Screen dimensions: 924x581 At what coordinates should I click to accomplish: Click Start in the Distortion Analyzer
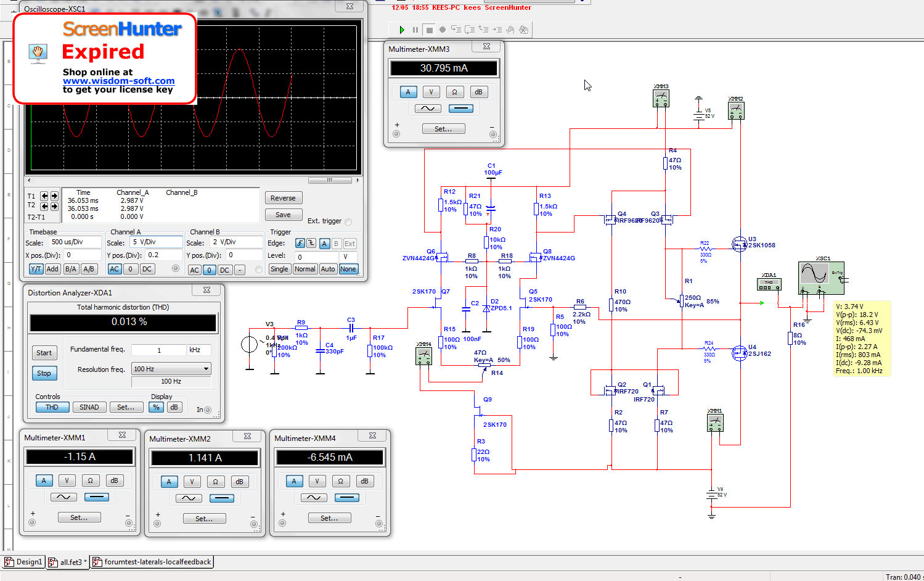click(x=44, y=353)
